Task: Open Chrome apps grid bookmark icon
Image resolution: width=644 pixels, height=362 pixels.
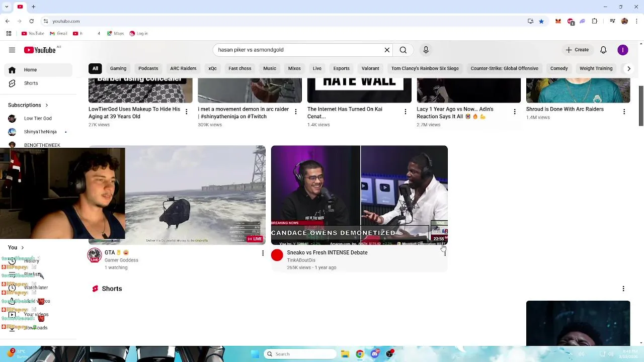Action: [x=9, y=34]
